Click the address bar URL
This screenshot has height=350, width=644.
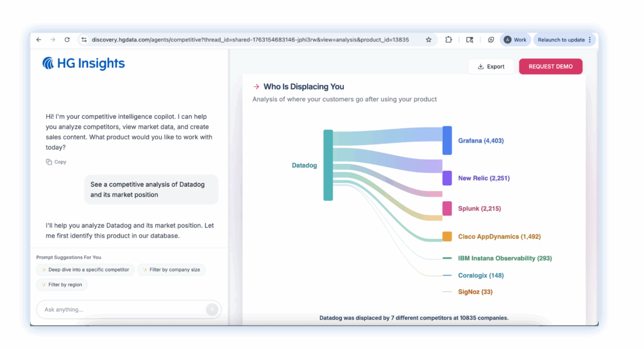point(250,40)
